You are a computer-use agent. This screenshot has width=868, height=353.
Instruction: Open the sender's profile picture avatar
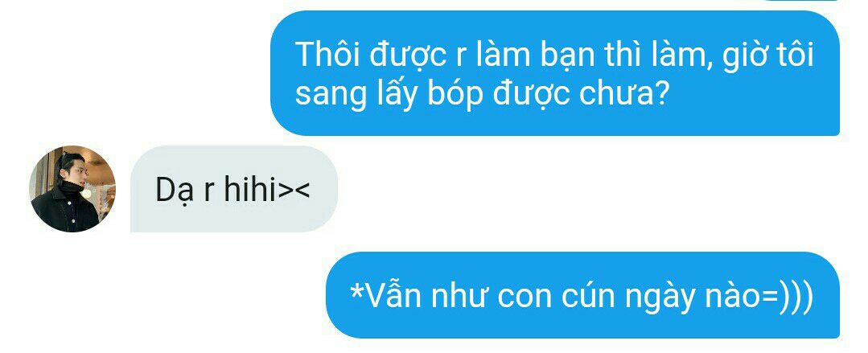click(x=72, y=189)
